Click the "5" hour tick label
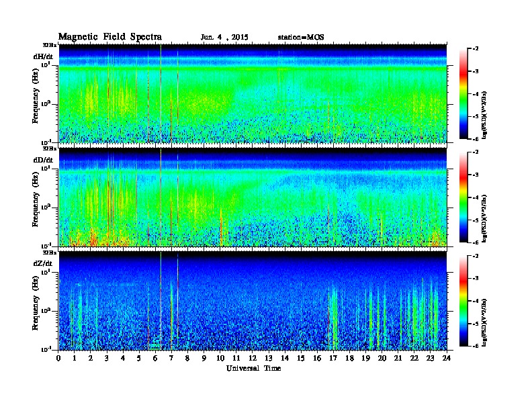 pyautogui.click(x=139, y=358)
